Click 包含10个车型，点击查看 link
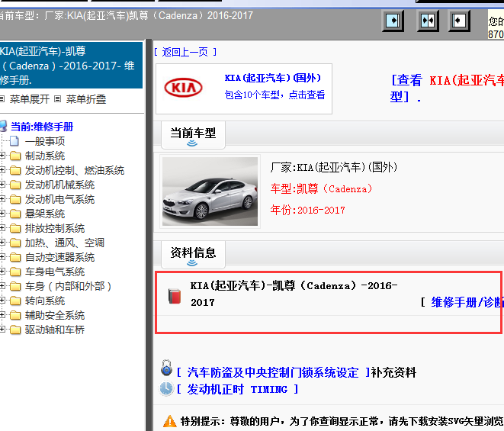The width and height of the screenshot is (504, 431). [x=274, y=95]
